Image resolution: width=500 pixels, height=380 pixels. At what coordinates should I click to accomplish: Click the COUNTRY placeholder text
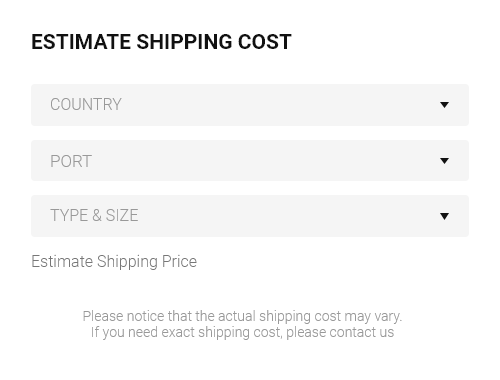[x=86, y=105]
